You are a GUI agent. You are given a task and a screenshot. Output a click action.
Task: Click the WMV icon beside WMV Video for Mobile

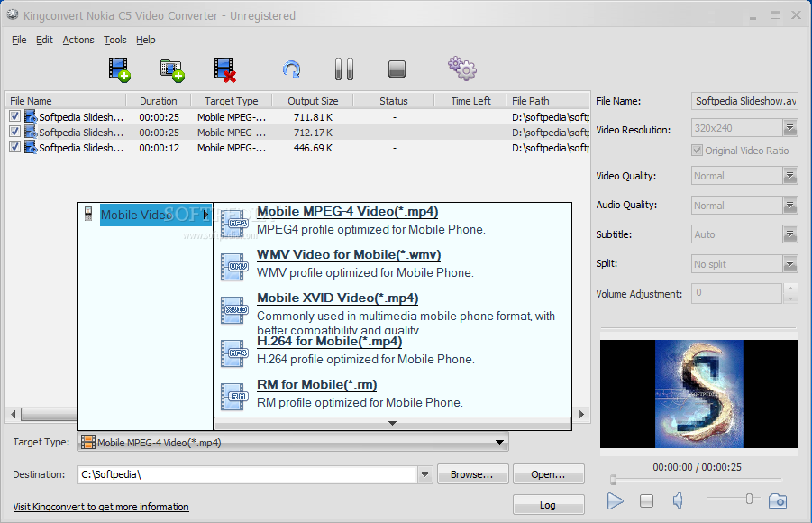point(234,266)
